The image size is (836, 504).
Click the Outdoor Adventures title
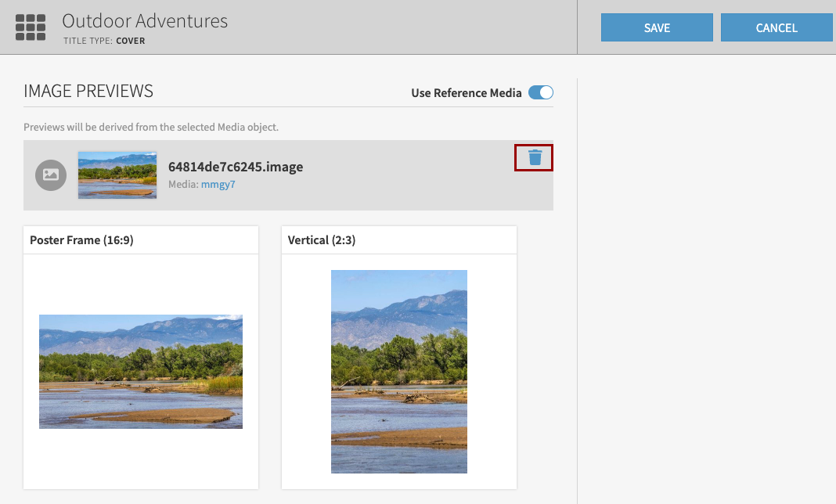(145, 21)
